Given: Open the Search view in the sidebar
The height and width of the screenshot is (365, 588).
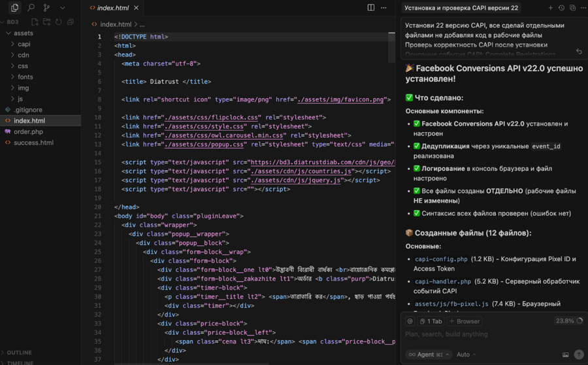Looking at the screenshot, I should click(x=31, y=8).
